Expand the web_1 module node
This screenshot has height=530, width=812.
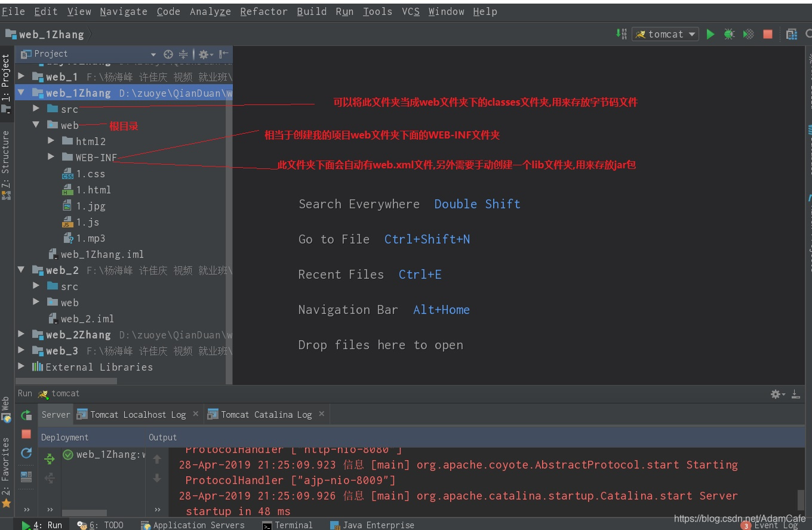tap(21, 76)
